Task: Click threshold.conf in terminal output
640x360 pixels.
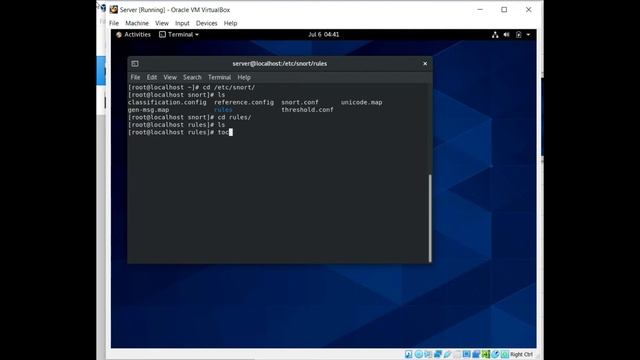Action: tap(307, 110)
